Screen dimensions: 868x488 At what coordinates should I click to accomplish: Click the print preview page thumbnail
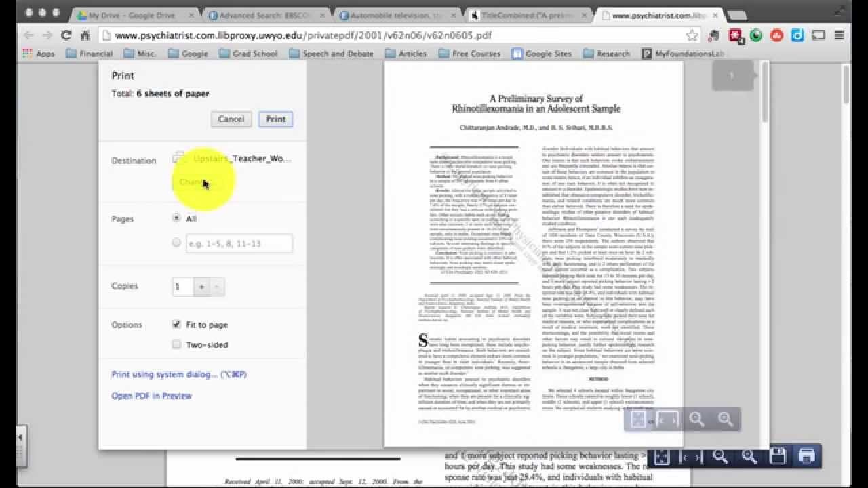534,254
